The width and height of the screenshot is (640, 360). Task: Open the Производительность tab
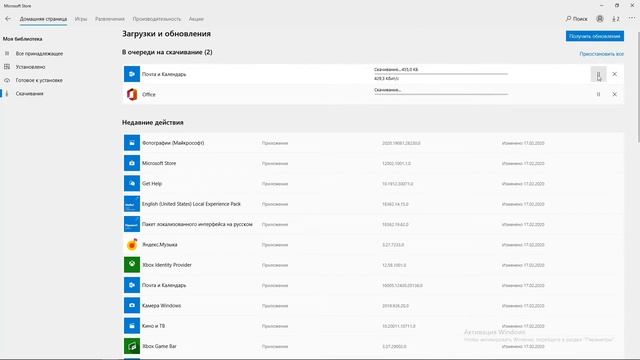point(157,19)
